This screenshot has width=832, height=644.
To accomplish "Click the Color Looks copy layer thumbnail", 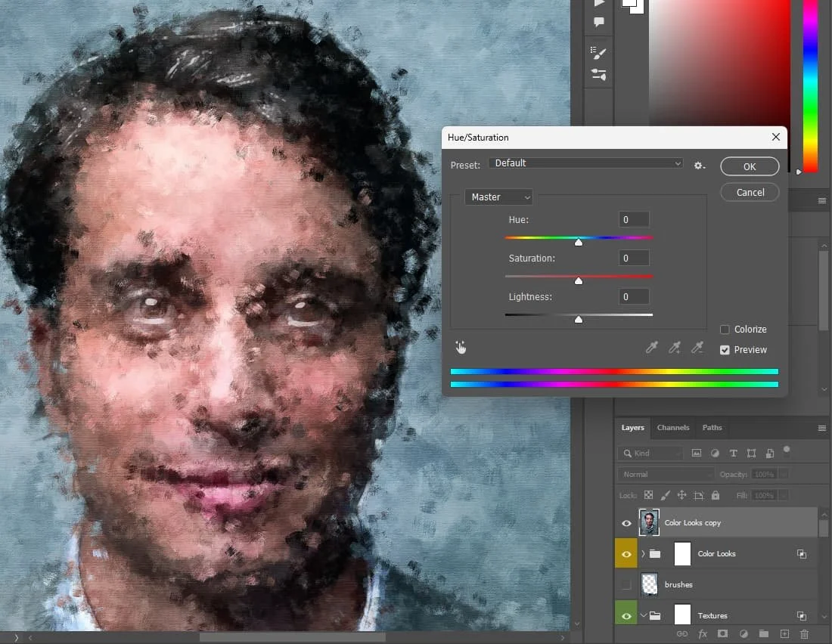I will tap(649, 522).
